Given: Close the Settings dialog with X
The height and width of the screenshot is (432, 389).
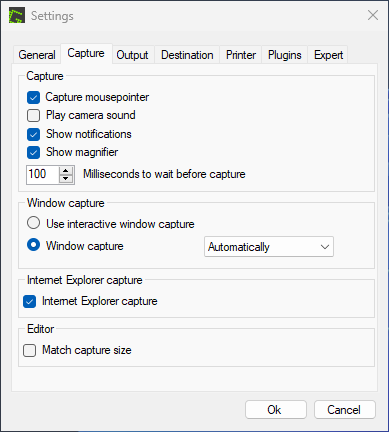Looking at the screenshot, I should pyautogui.click(x=373, y=15).
